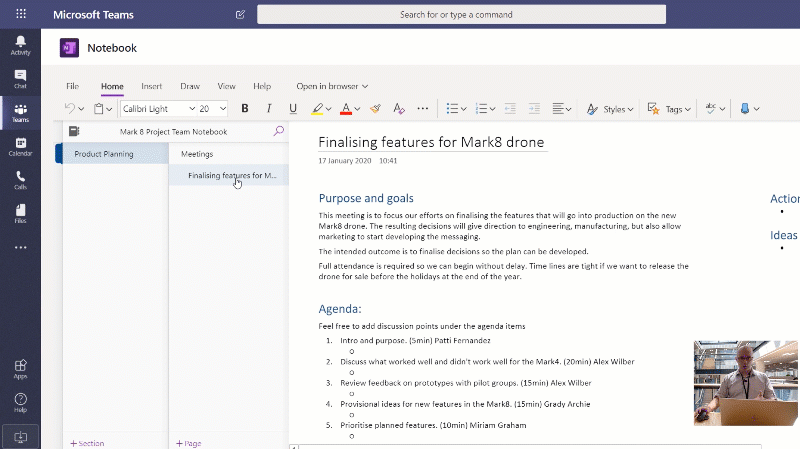Expand the Dictate options arrow
Screen dimensions: 800x449
pos(757,109)
